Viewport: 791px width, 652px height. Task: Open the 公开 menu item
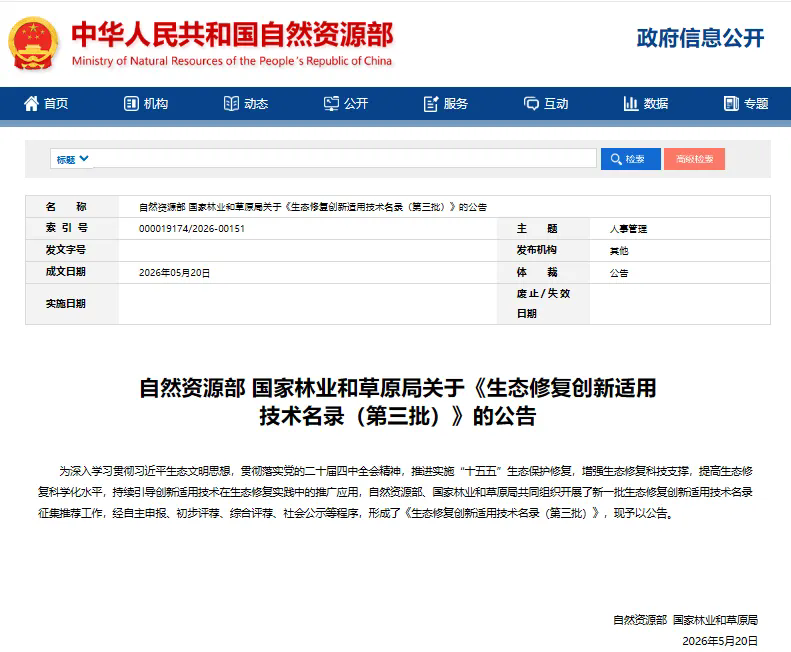coord(346,103)
